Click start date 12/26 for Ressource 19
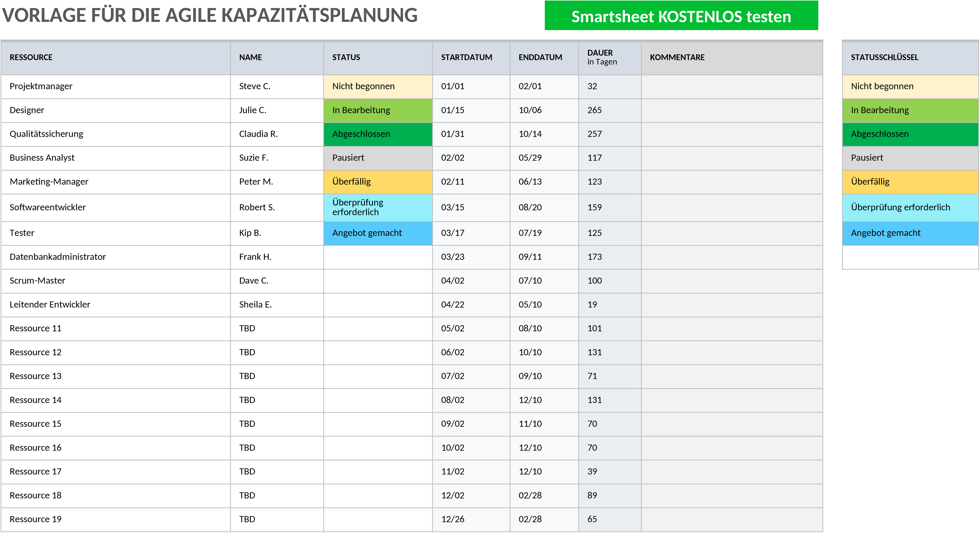The height and width of the screenshot is (533, 980). 471,520
